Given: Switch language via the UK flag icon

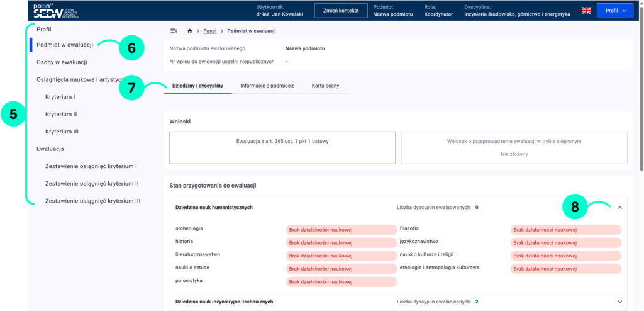Looking at the screenshot, I should click(586, 11).
